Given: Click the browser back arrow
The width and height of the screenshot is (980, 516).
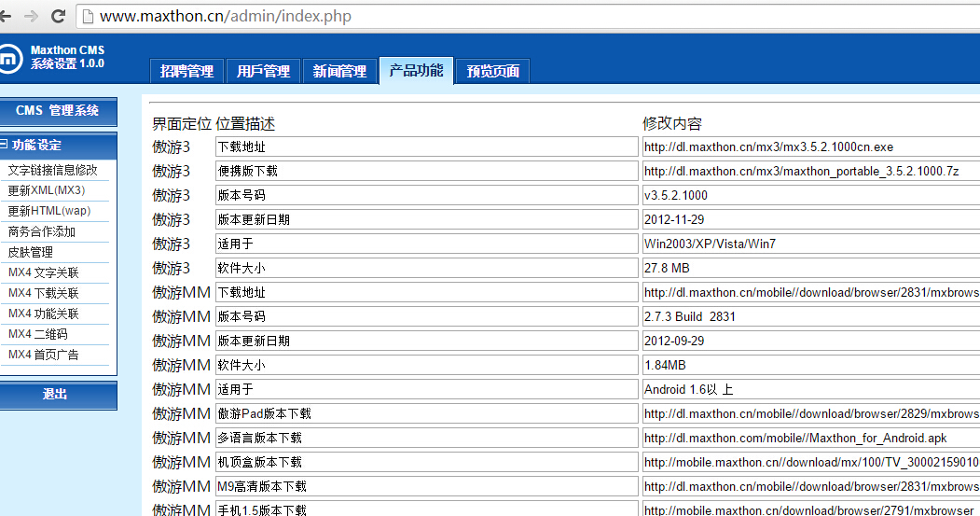Looking at the screenshot, I should point(5,16).
